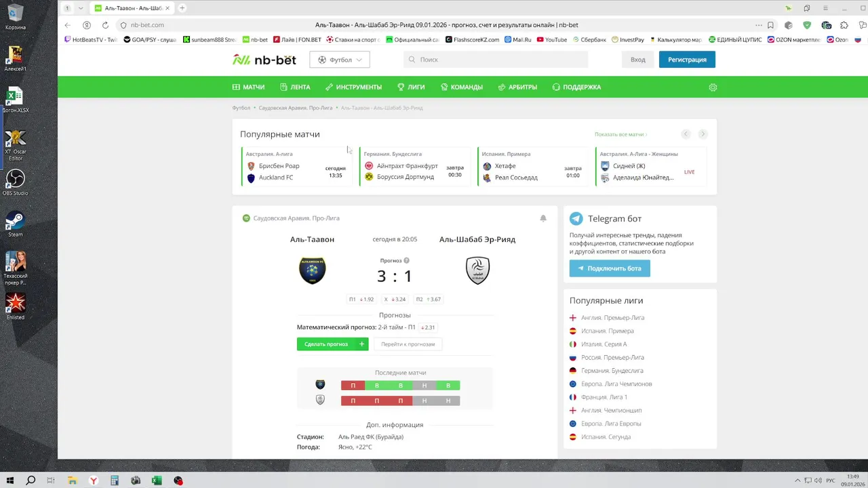This screenshot has width=868, height=488.
Task: Open the ЛЕНТА menu
Action: 294,87
